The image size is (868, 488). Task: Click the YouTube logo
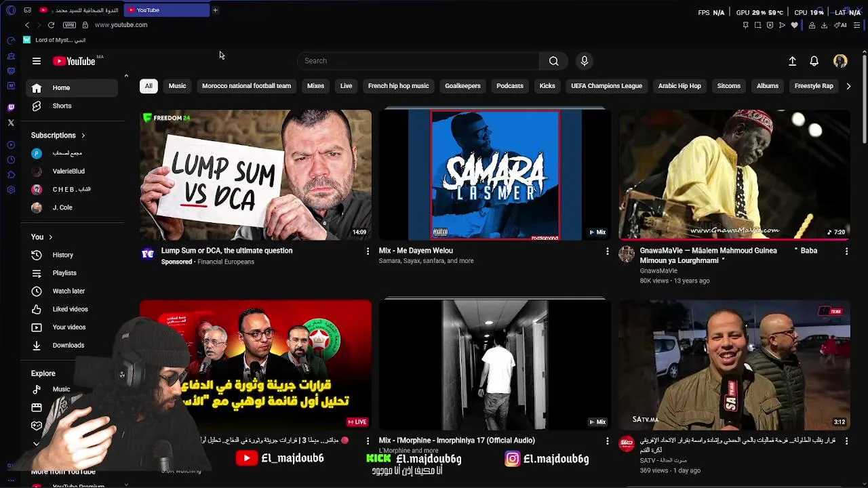point(74,61)
